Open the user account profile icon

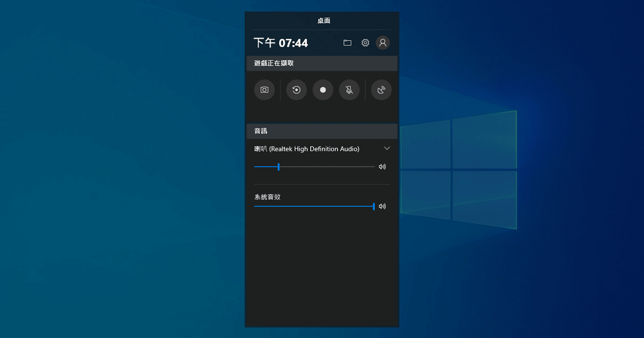(383, 43)
